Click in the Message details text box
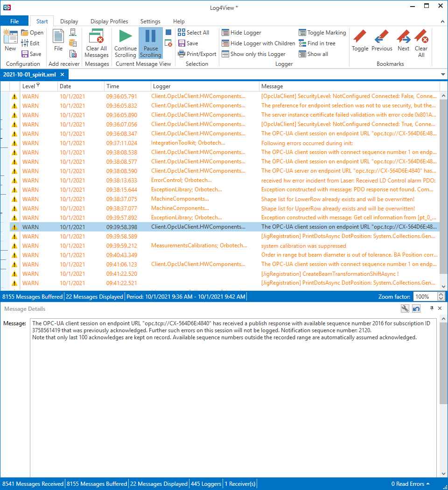Image resolution: width=448 pixels, height=490 pixels. 233,398
